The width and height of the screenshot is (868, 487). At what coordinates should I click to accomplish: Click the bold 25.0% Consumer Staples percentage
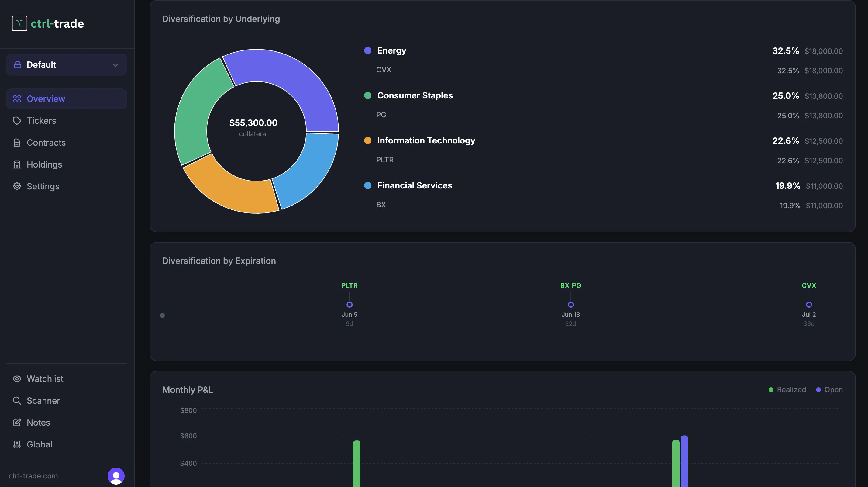tap(786, 96)
